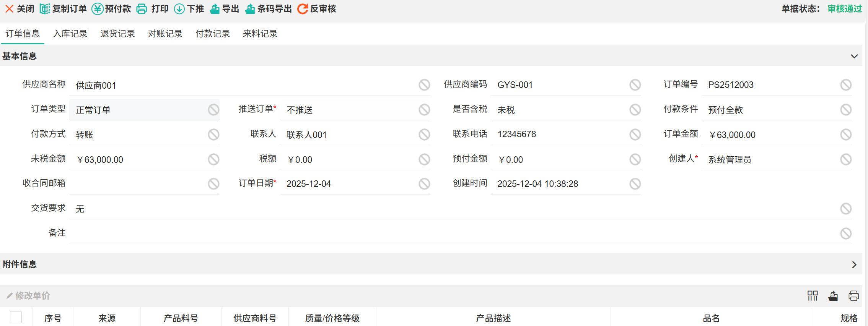Click the 条码导出 barcode export icon
868x326 pixels.
tap(250, 9)
